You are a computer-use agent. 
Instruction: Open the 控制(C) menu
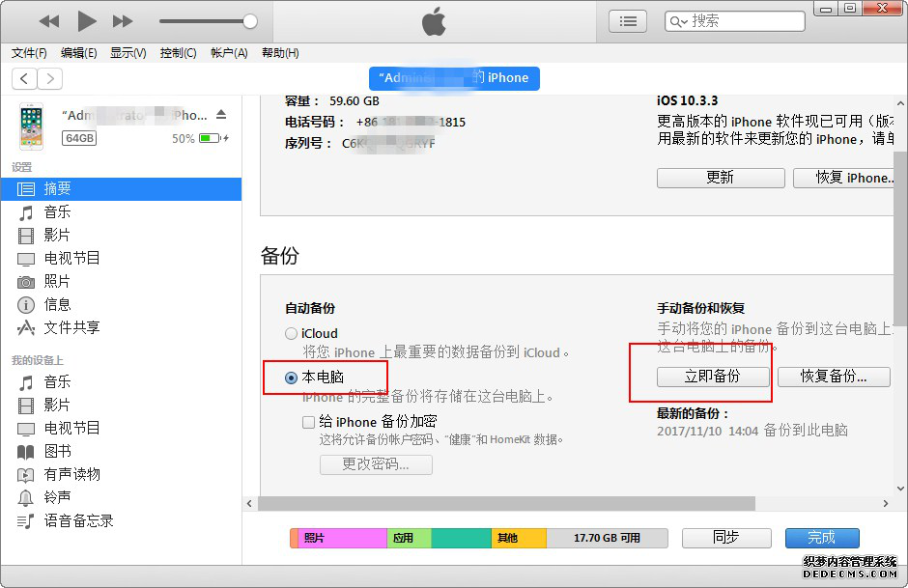(178, 53)
